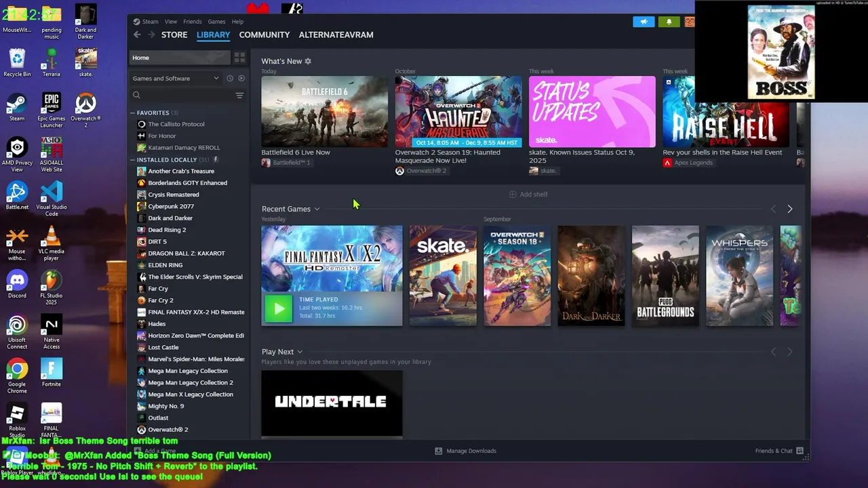Open the user avatar in Steam header
Viewport: 868px width, 488px height.
point(689,22)
